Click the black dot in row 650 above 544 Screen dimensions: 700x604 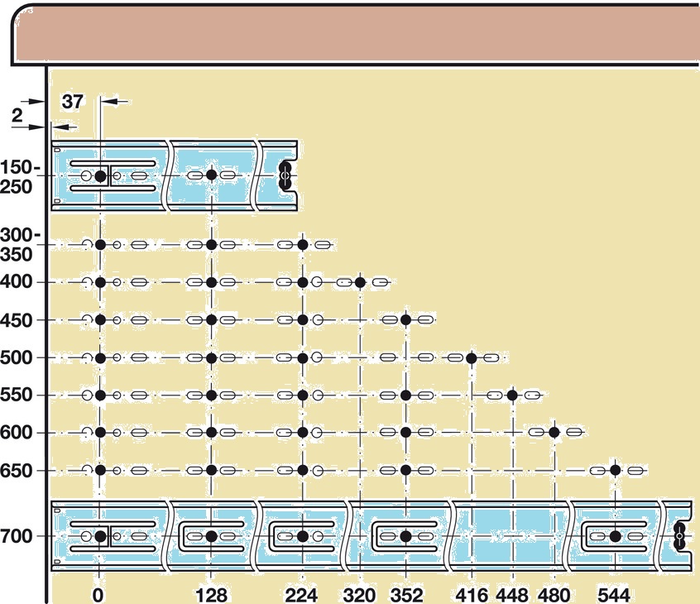click(x=616, y=470)
